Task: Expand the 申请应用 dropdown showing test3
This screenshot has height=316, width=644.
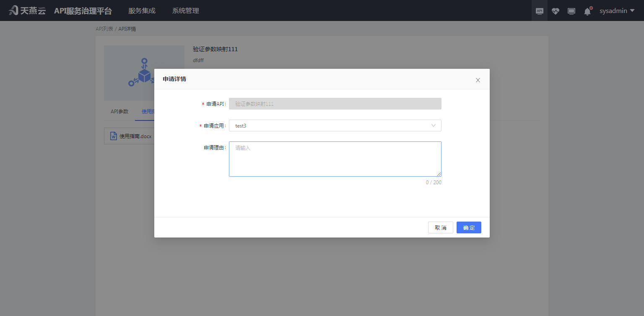Action: point(335,125)
